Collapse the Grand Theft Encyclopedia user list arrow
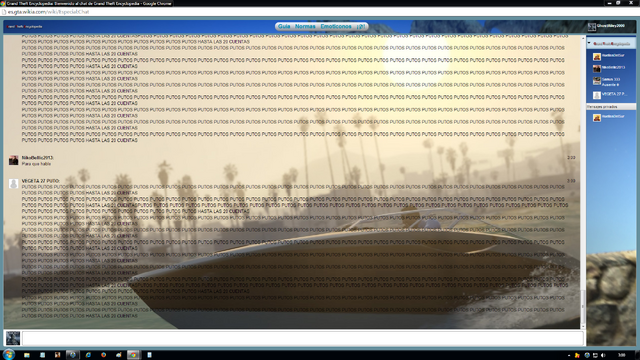The height and width of the screenshot is (360, 640). 589,43
